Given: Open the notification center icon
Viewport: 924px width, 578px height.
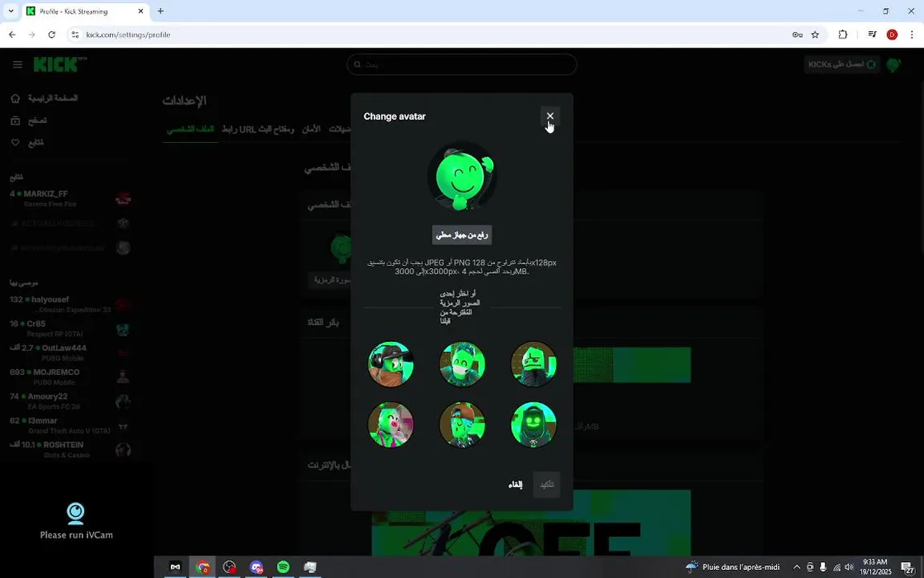Looking at the screenshot, I should coord(909,568).
